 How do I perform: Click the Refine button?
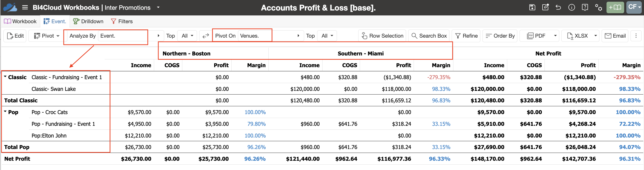466,36
